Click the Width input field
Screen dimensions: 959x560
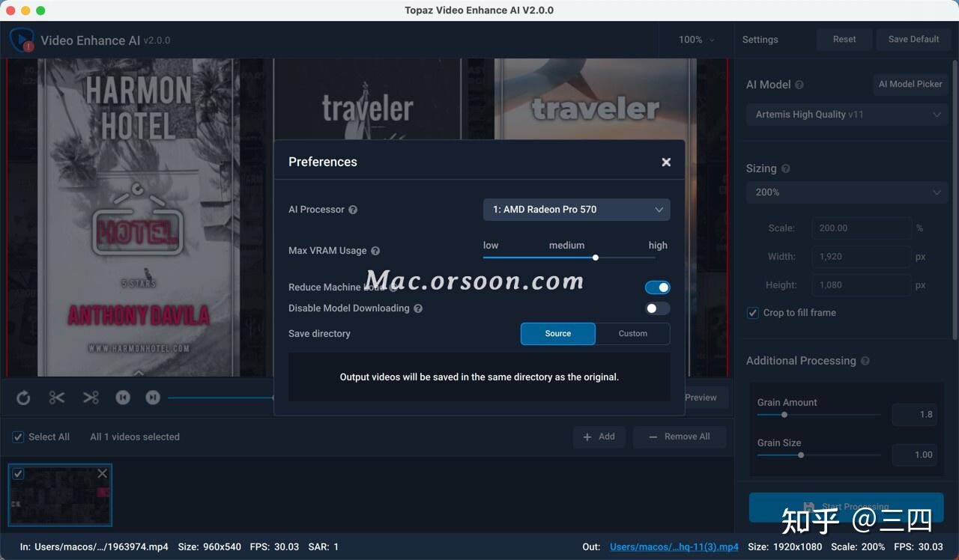pyautogui.click(x=862, y=257)
